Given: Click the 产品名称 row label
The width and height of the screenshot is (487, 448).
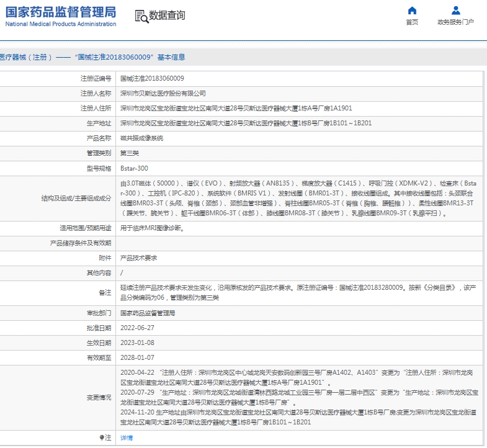Looking at the screenshot, I should [x=99, y=138].
